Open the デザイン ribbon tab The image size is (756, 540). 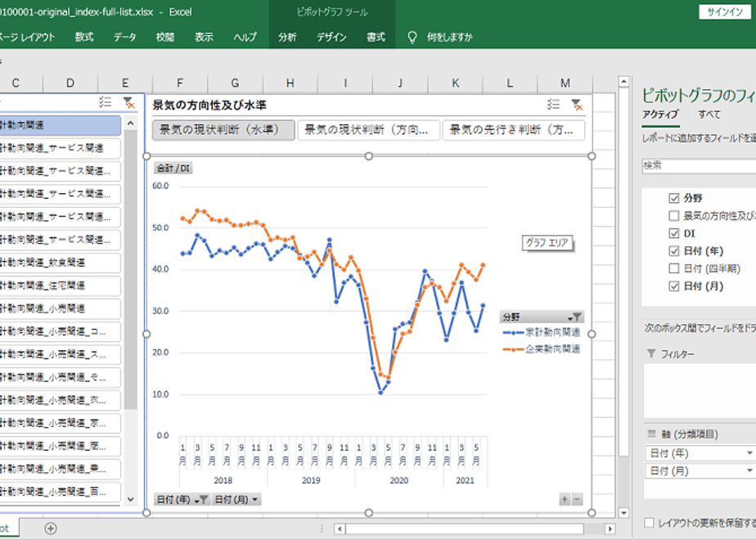click(331, 37)
